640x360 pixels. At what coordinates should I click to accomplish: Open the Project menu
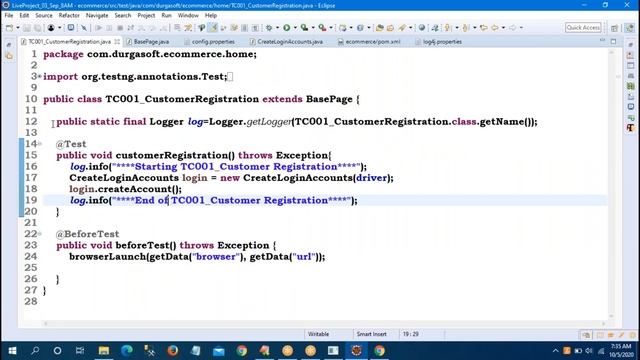point(146,16)
